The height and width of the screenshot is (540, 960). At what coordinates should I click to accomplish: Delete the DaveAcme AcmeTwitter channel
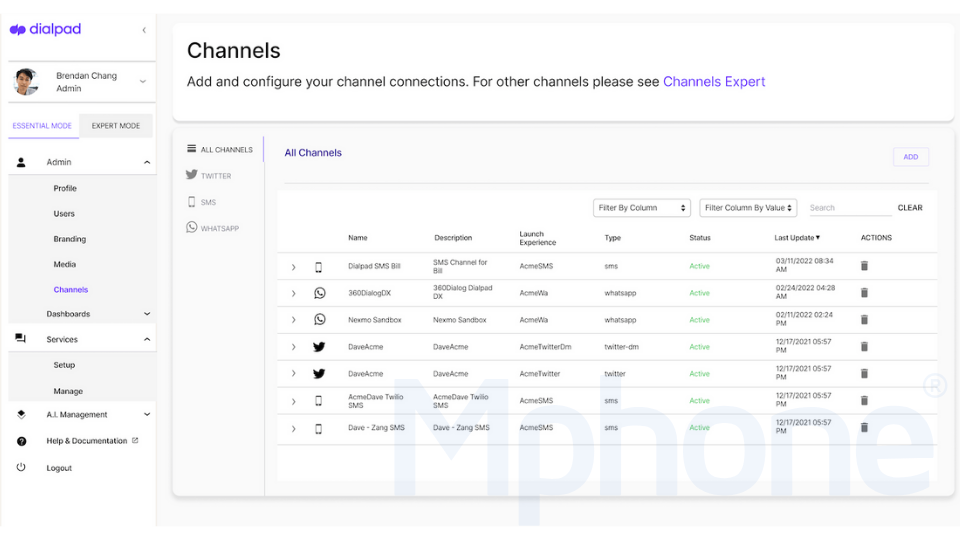[x=864, y=373]
